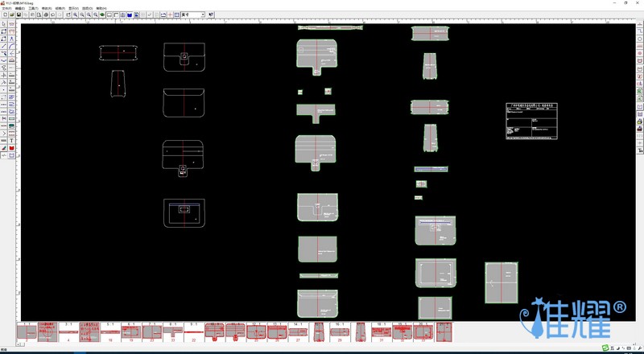Open the 帮助(H) menu
This screenshot has height=354, width=644.
coord(101,8)
